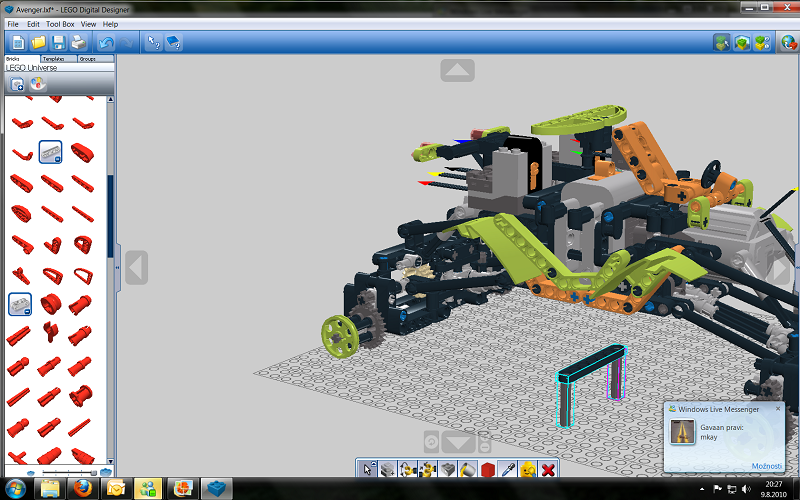Open the Help menu
The image size is (800, 500).
click(110, 24)
